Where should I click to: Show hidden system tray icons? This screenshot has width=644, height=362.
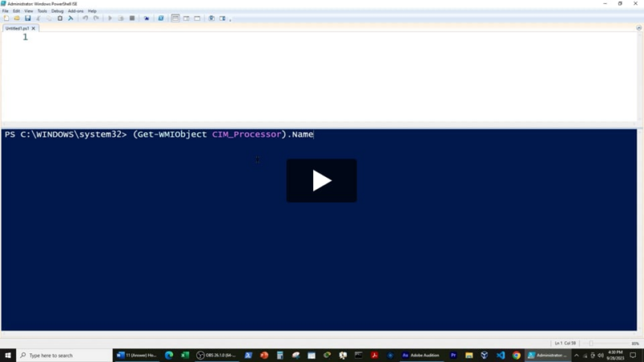(x=576, y=355)
